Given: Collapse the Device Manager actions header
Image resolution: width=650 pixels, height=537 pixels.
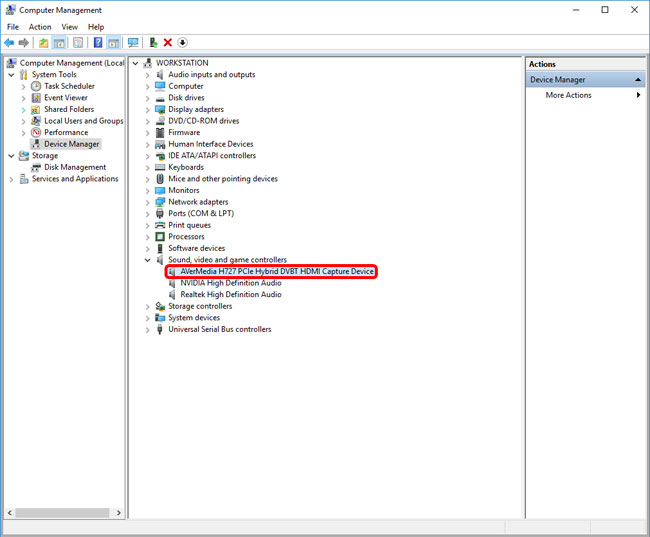Looking at the screenshot, I should [638, 80].
